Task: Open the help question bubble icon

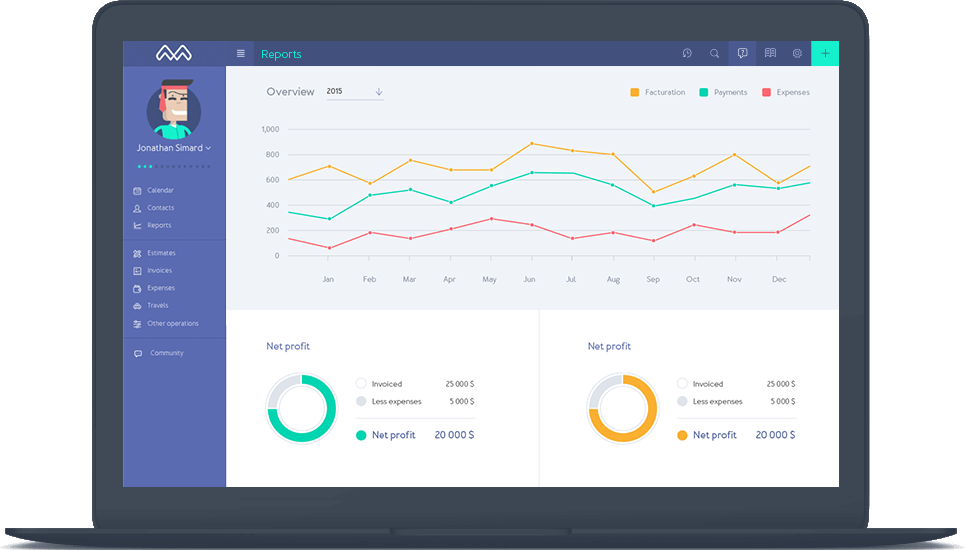Action: [x=742, y=54]
